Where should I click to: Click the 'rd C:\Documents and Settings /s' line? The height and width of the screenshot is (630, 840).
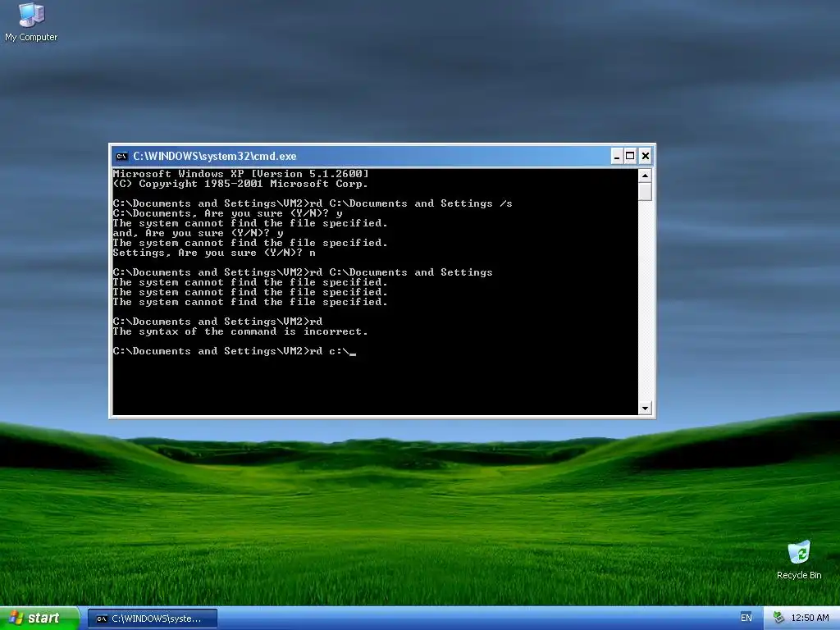pyautogui.click(x=313, y=203)
